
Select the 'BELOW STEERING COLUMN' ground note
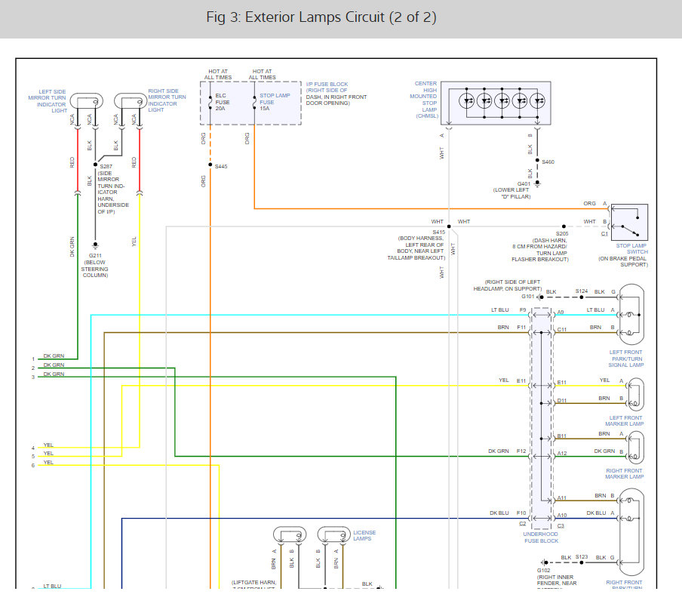click(95, 269)
